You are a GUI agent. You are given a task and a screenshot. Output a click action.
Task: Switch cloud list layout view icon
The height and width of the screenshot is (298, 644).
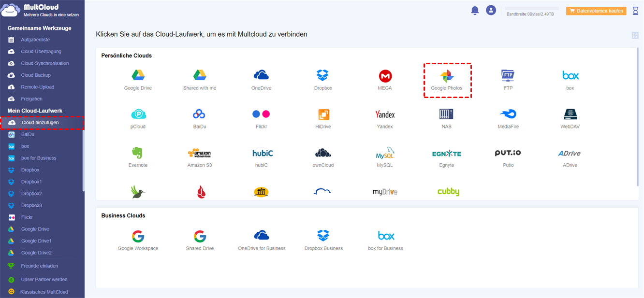635,35
